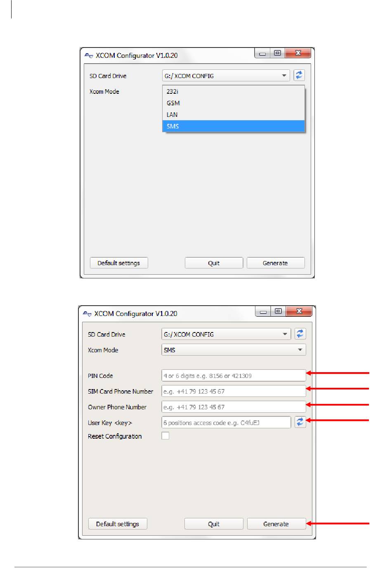This screenshot has height=577, width=392.
Task: Choose GSM in the Xcom Mode list
Action: tap(234, 103)
